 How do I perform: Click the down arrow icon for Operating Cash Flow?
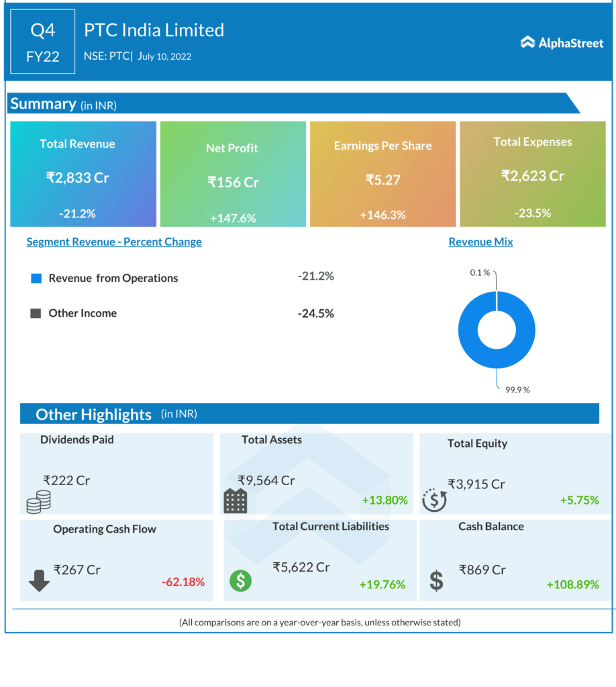pyautogui.click(x=39, y=580)
